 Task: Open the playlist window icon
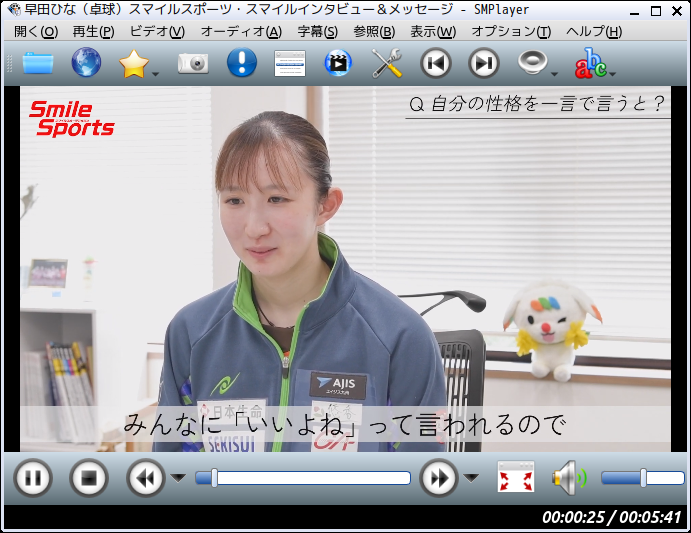[x=290, y=63]
